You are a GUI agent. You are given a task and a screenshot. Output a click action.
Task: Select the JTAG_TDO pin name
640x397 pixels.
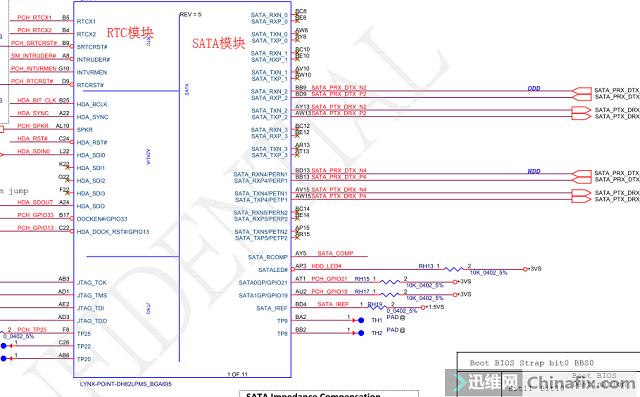coord(92,321)
